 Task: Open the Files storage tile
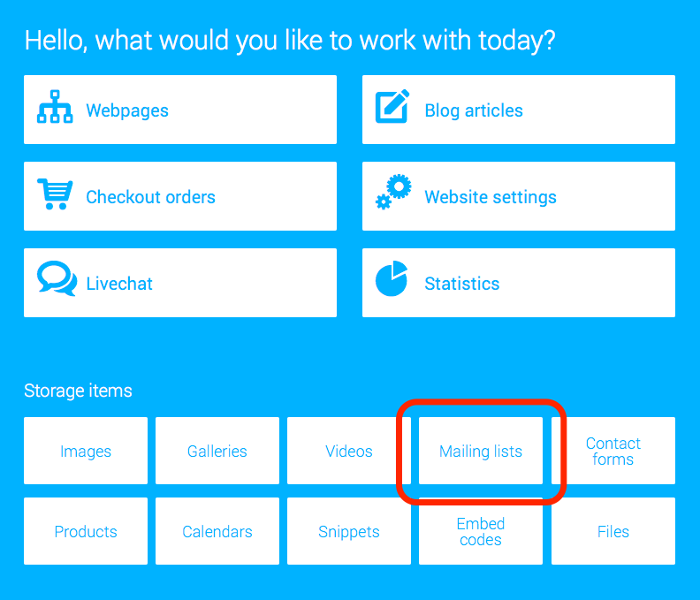click(613, 531)
